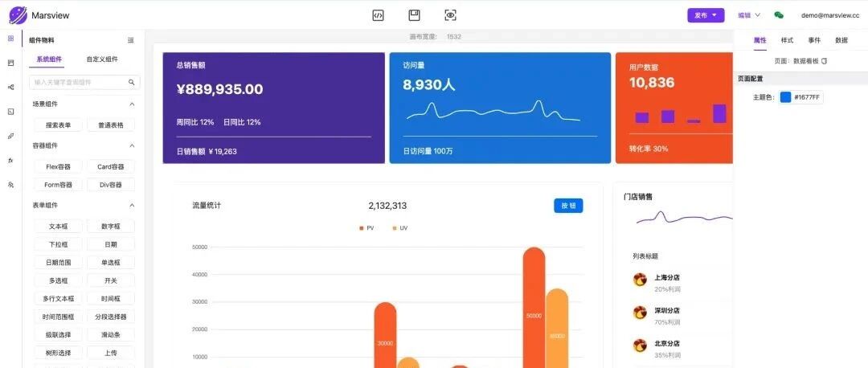
Task: Collapse the 组件物料 panel via list icon
Action: click(131, 40)
